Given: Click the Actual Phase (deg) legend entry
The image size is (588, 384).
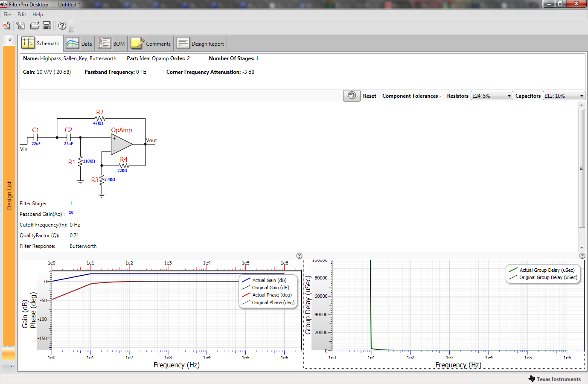Looking at the screenshot, I should 267,295.
